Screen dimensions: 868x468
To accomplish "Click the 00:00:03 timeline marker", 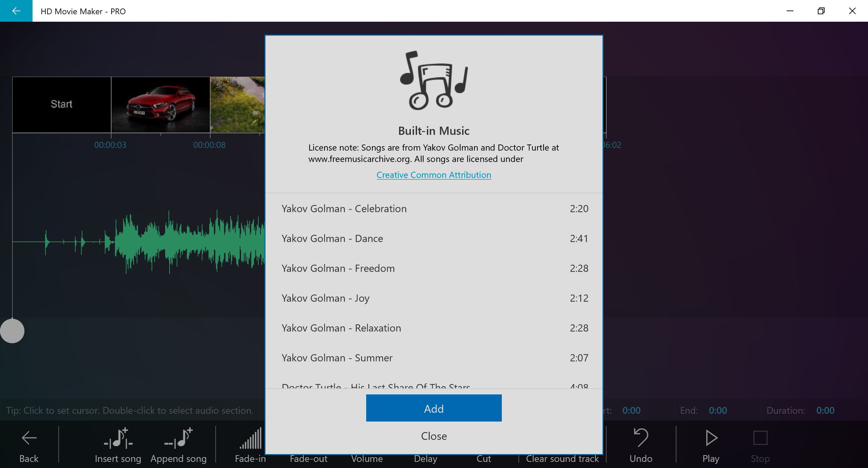I will click(110, 145).
